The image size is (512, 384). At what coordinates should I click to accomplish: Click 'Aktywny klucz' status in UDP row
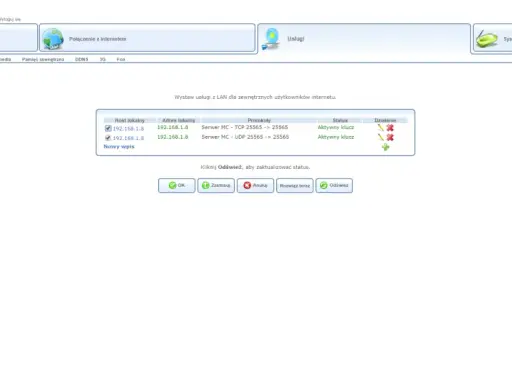pos(336,137)
